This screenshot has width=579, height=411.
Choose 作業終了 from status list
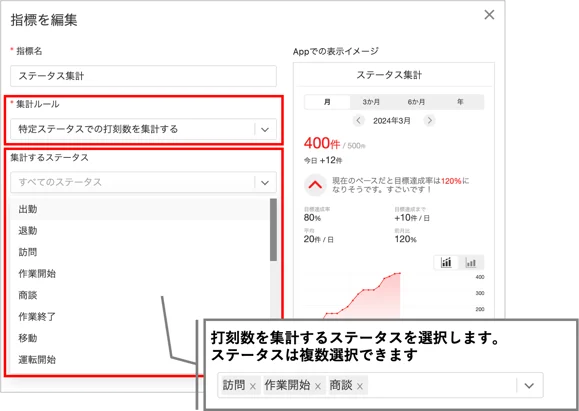(140, 316)
